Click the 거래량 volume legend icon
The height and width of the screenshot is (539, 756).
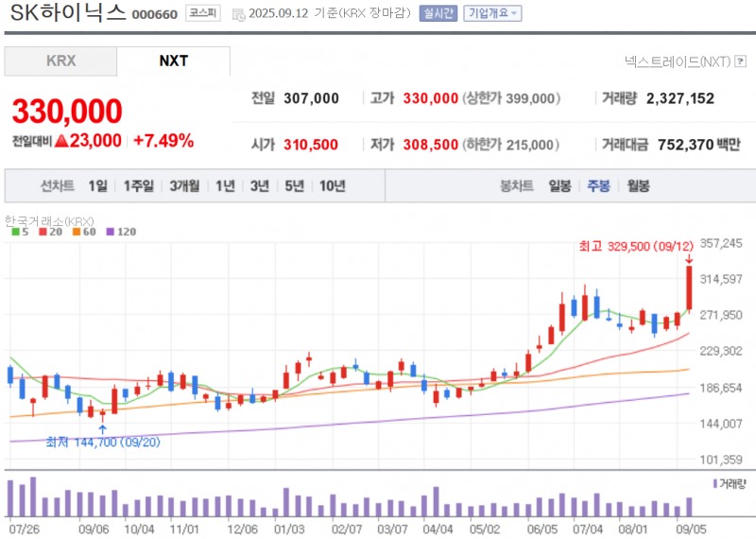click(713, 483)
